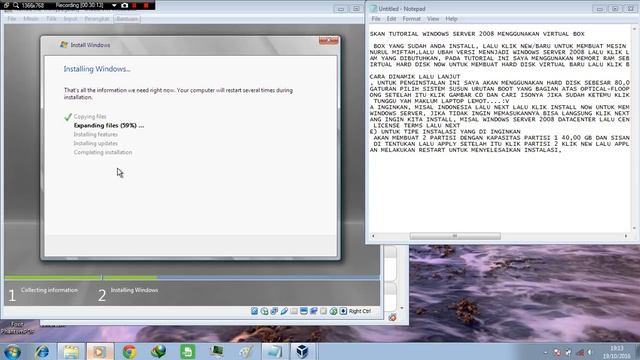The image size is (640, 360).
Task: Click the VirtualBox audio status icon
Action: coord(274,311)
